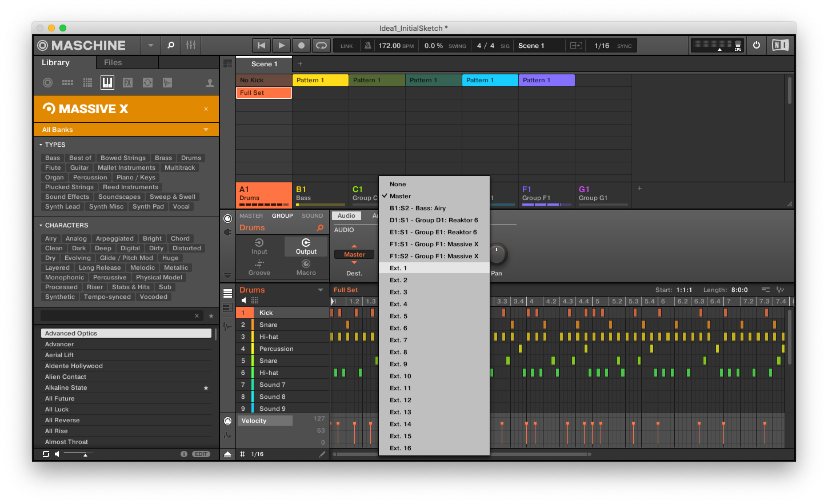The width and height of the screenshot is (828, 504).
Task: Switch to plug-in view icon
Action: click(227, 232)
